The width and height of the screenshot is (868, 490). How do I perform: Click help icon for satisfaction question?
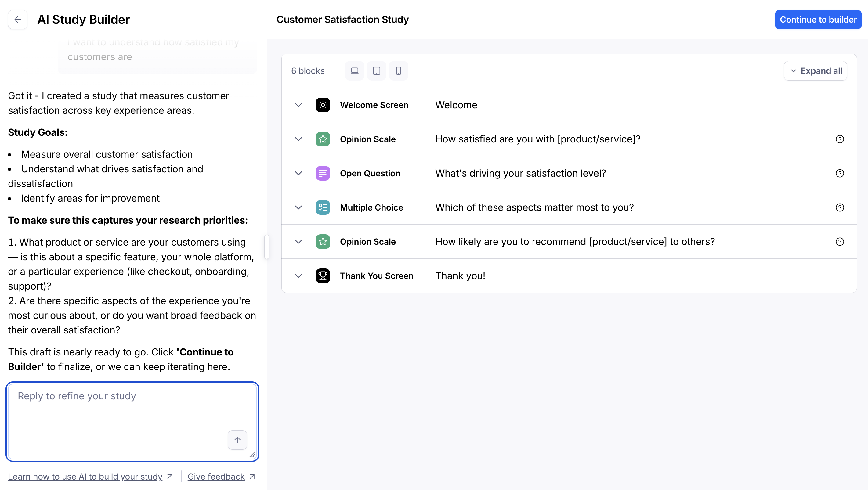840,139
